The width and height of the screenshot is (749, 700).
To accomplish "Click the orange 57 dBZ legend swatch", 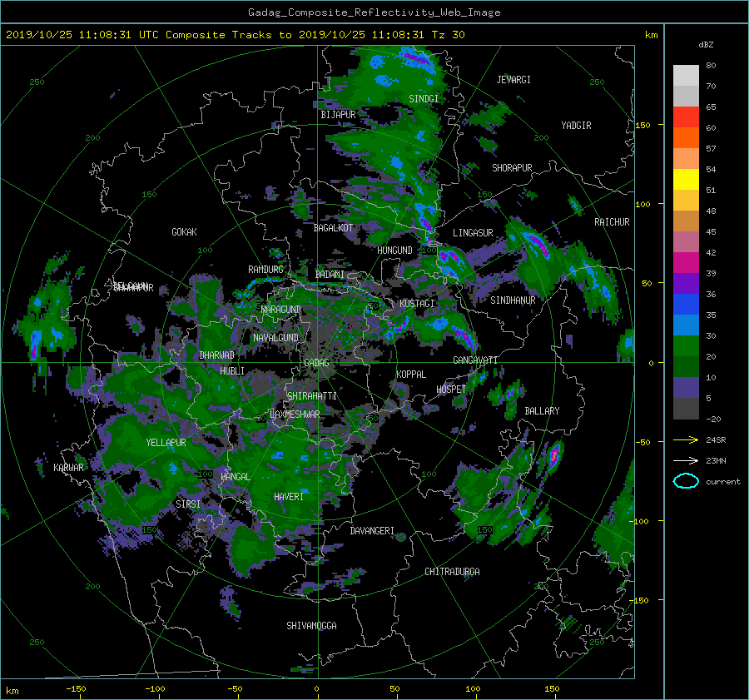I will pos(686,138).
